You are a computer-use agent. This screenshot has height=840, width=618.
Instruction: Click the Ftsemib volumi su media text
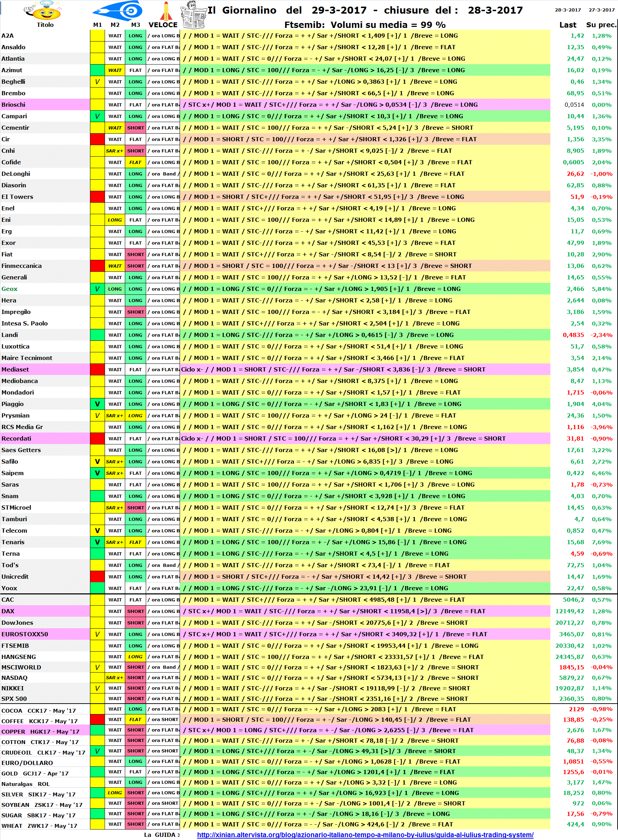tap(365, 25)
